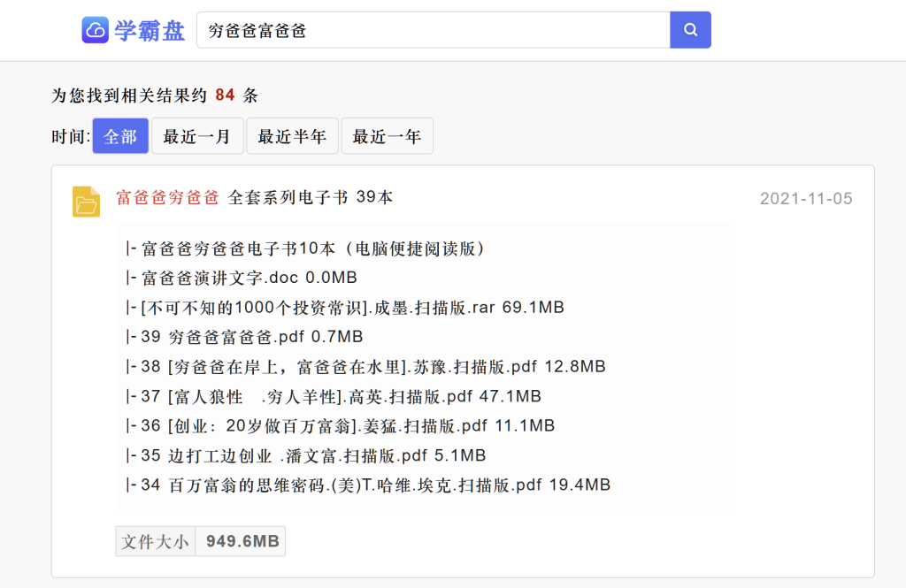Click the 949.6MB file size value

[x=242, y=541]
